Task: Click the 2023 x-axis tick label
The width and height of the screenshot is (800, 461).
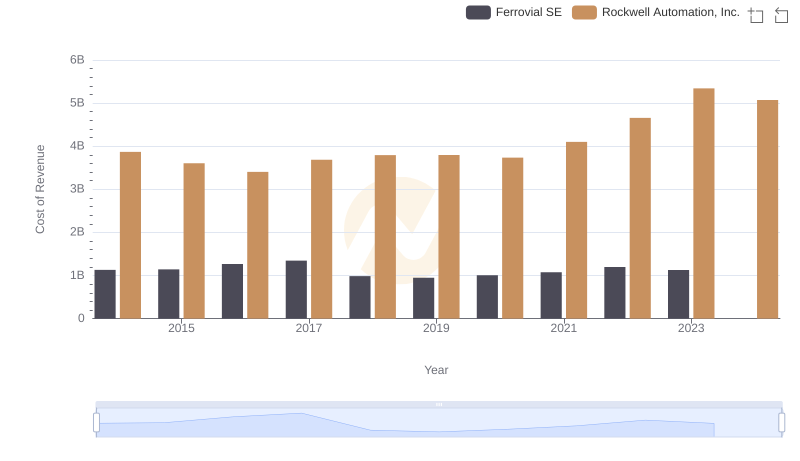Action: [x=691, y=328]
